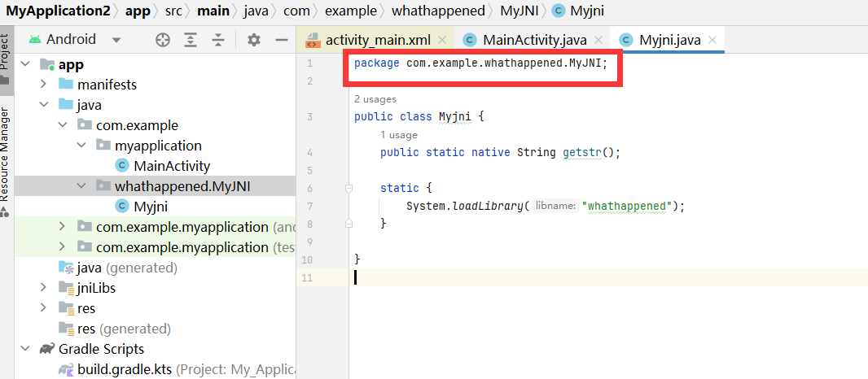Close the Myjni.java editor tab
The image size is (868, 379).
point(712,40)
